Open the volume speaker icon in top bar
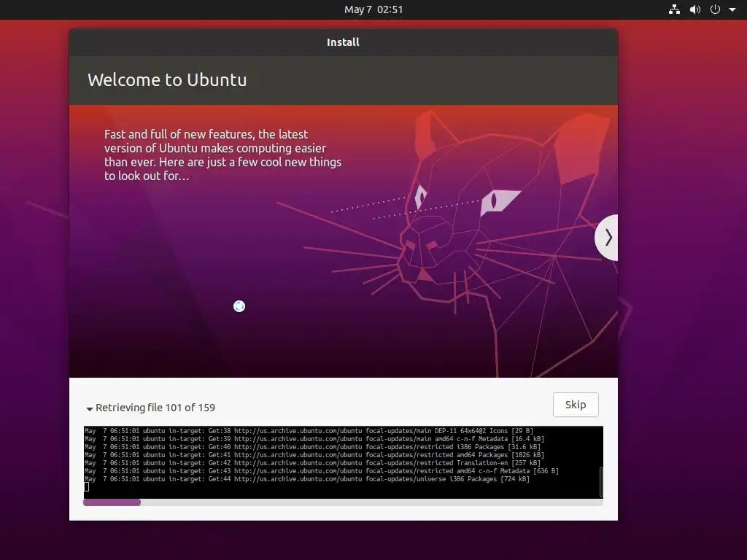 695,9
